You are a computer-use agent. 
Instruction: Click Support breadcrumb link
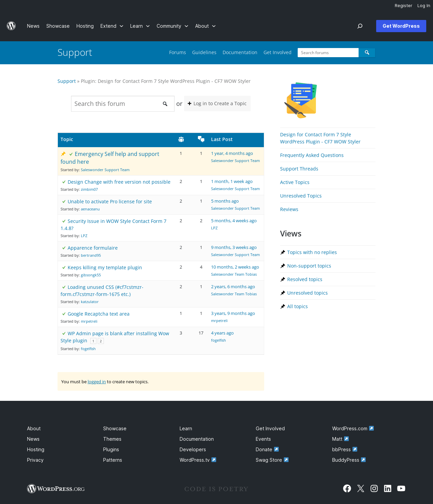(x=67, y=81)
